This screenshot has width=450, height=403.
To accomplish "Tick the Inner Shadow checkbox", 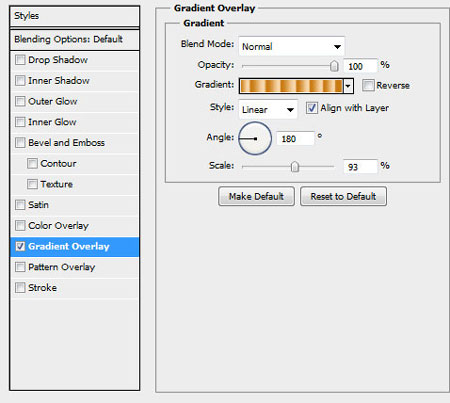I will pyautogui.click(x=20, y=81).
